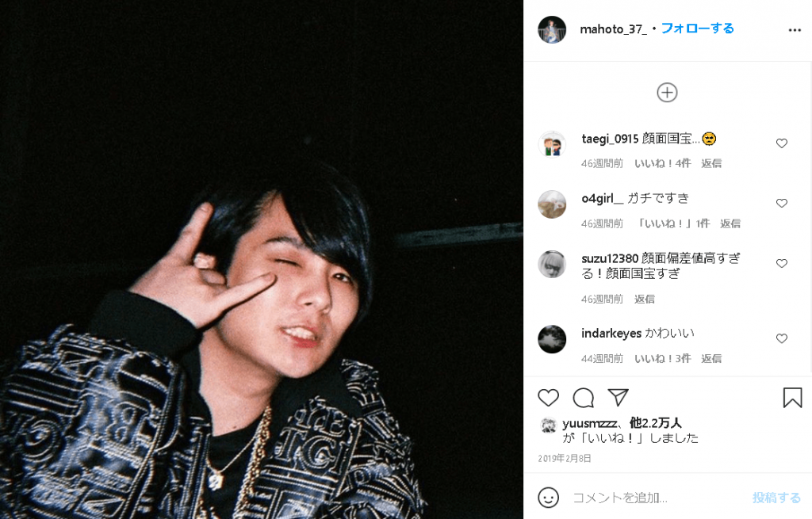The width and height of the screenshot is (812, 519).
Task: Open the comment speech bubble icon
Action: tap(583, 398)
